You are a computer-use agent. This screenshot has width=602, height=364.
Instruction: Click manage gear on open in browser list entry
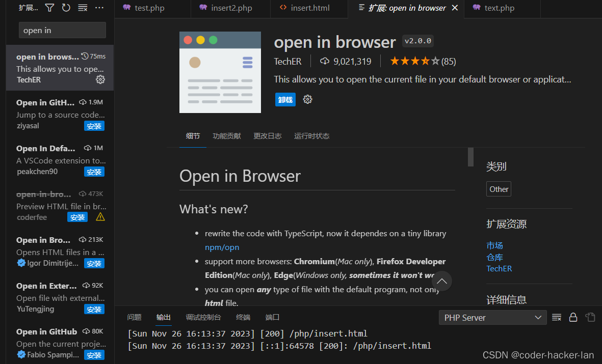[100, 79]
